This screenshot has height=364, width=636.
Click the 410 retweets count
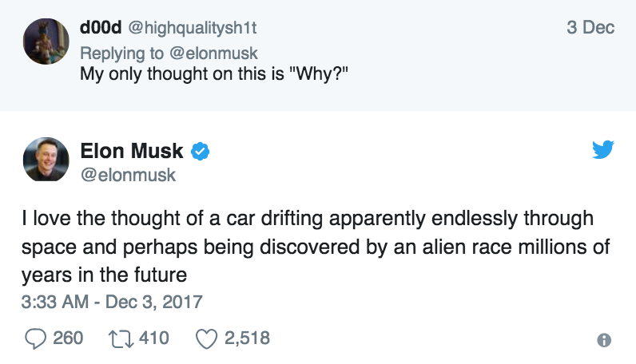[154, 338]
